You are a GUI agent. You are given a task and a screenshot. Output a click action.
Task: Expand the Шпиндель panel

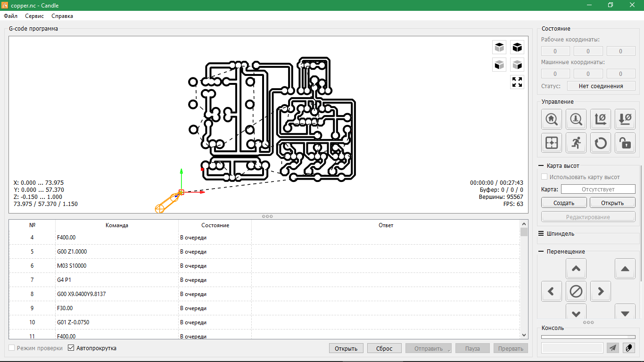click(x=541, y=233)
